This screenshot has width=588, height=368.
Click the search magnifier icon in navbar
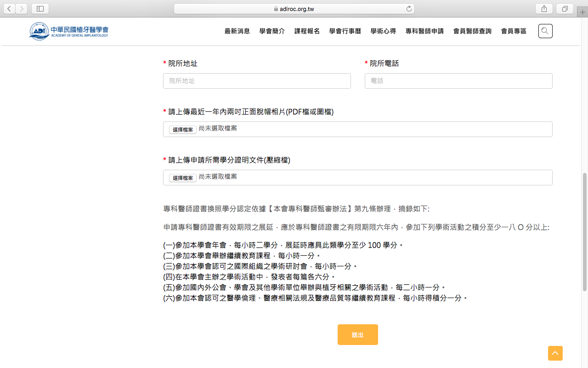coord(545,31)
